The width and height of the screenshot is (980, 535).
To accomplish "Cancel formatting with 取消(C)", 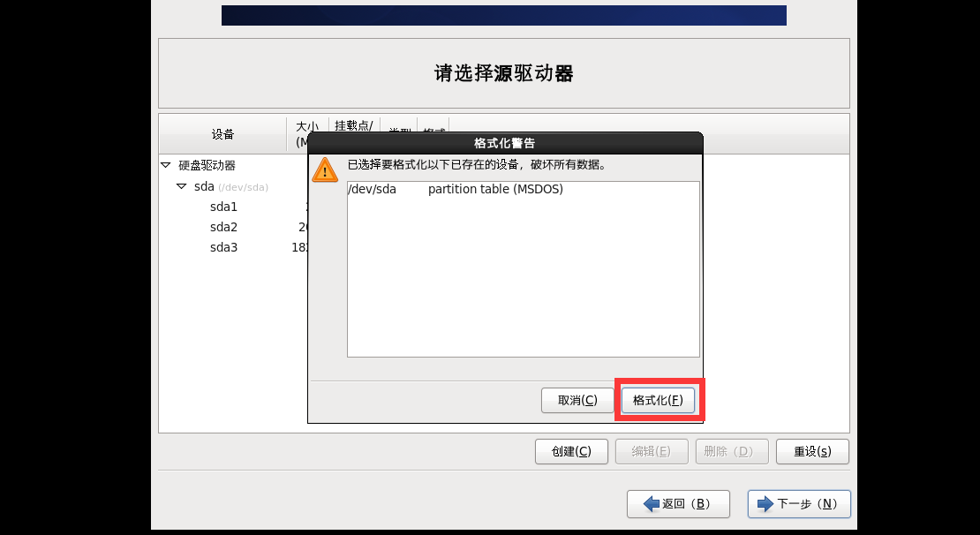I will 577,400.
